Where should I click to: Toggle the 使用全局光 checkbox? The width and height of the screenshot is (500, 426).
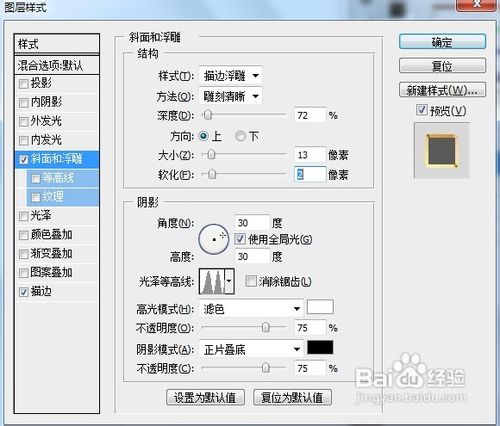240,239
